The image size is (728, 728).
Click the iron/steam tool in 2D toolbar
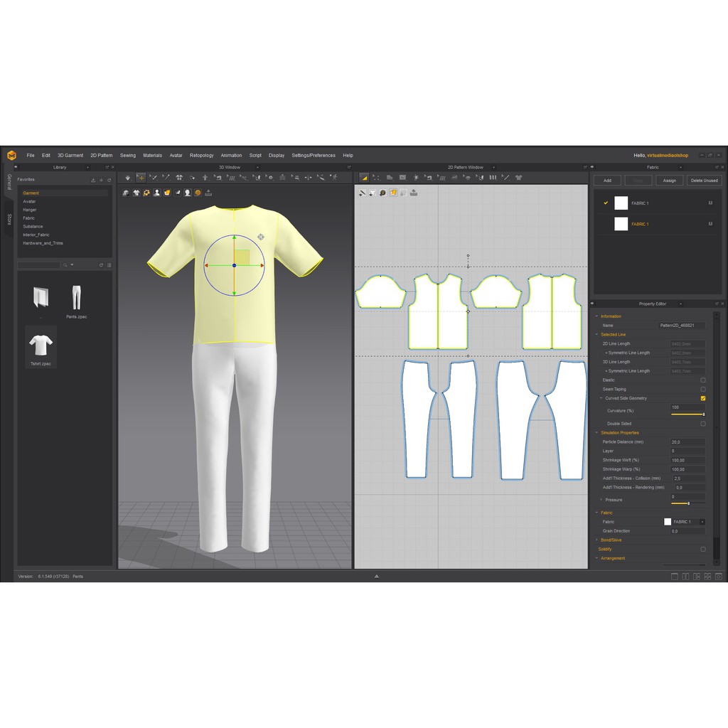(x=454, y=177)
